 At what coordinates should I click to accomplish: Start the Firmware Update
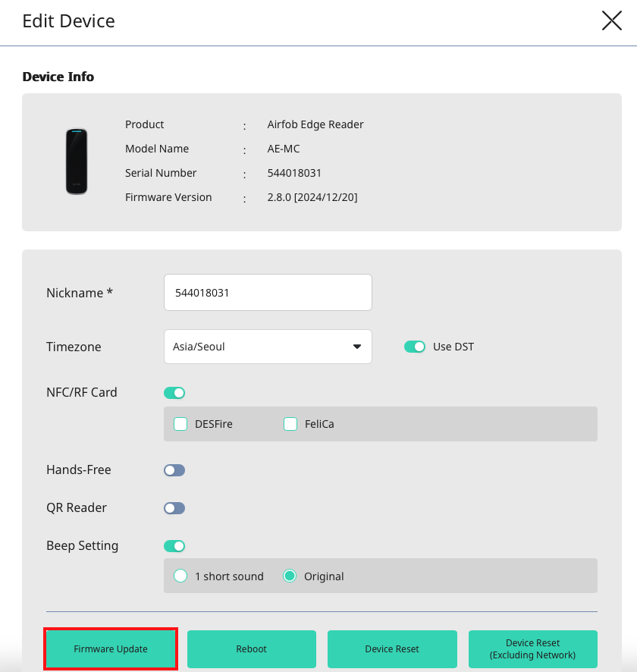click(111, 649)
